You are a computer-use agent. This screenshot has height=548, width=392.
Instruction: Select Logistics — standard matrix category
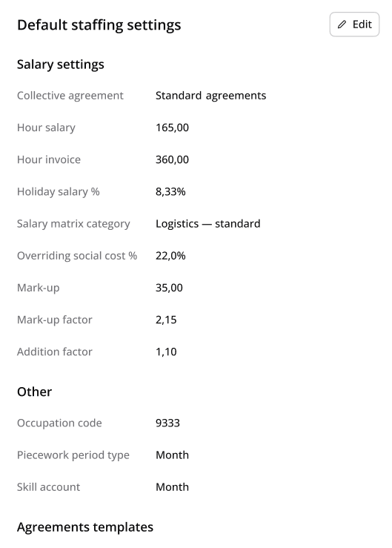pyautogui.click(x=208, y=224)
